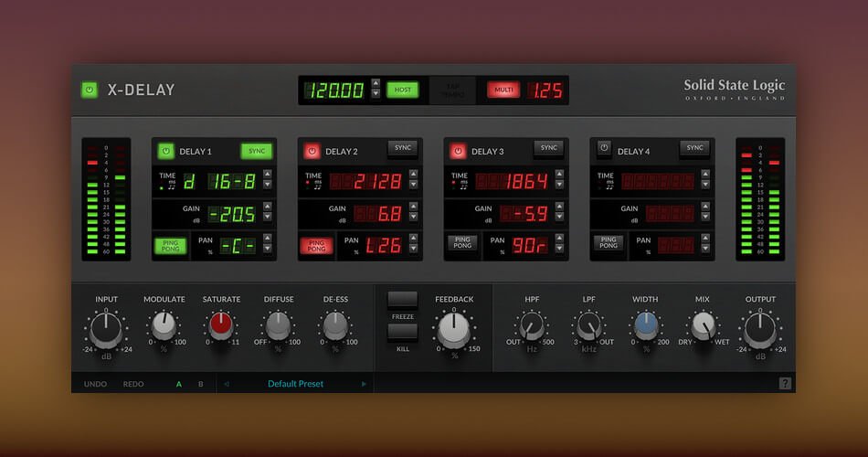Viewport: 868px width, 457px height.
Task: Decrease Delay 3 pan value
Action: click(560, 249)
